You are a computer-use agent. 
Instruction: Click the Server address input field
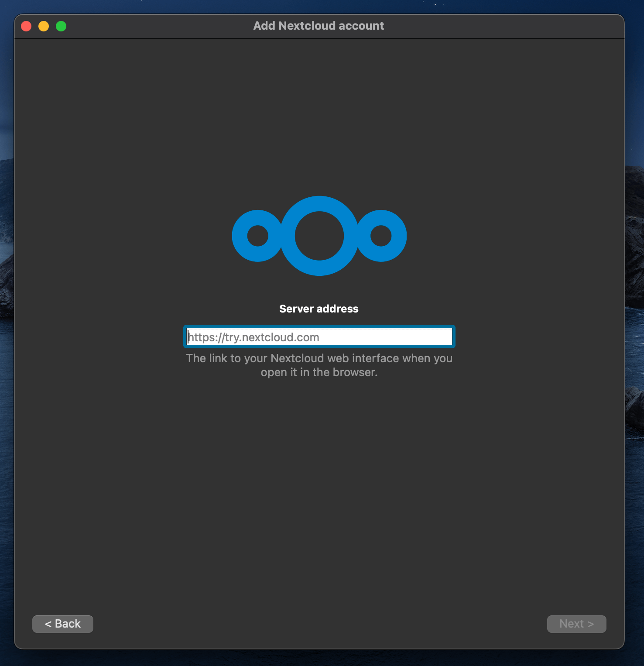[x=319, y=337]
